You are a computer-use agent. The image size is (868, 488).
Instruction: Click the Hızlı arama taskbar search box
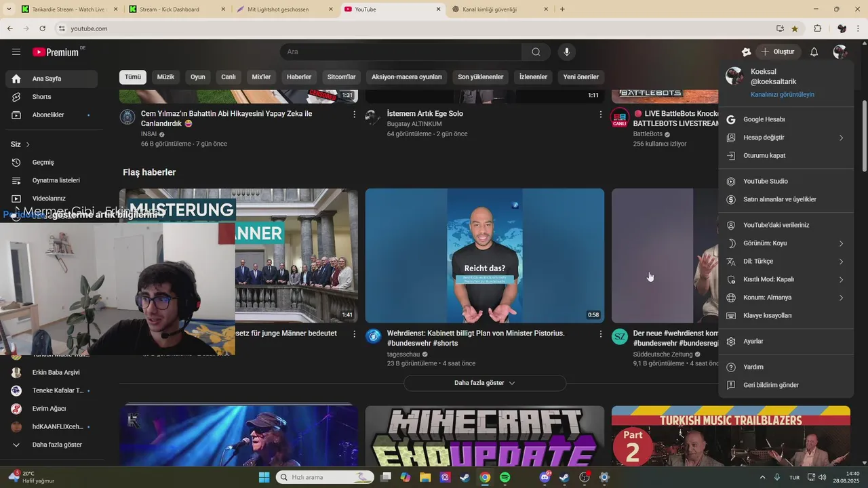325,477
